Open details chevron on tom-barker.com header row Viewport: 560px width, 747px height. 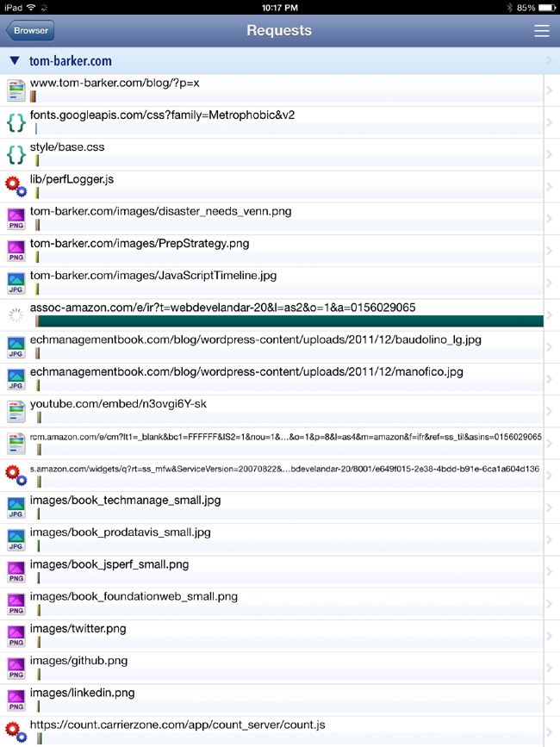click(549, 60)
